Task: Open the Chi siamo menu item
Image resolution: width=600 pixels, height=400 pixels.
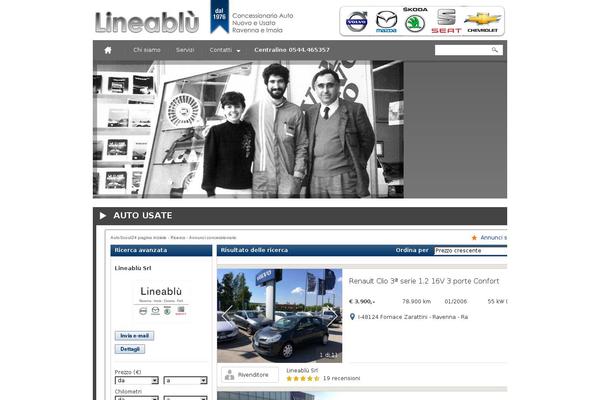Action: coord(147,50)
